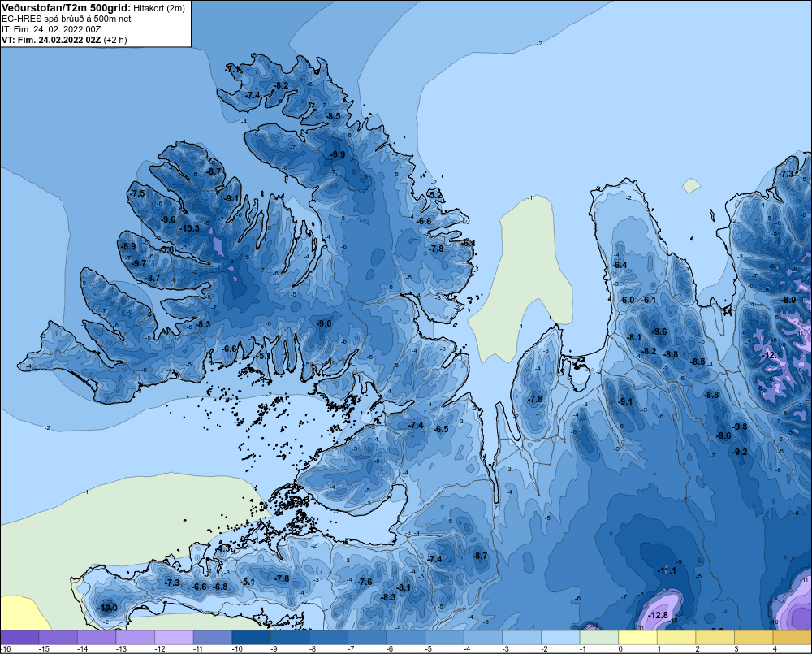The height and width of the screenshot is (654, 812).
Task: Click the -6.0 temperature label
Action: 627,300
